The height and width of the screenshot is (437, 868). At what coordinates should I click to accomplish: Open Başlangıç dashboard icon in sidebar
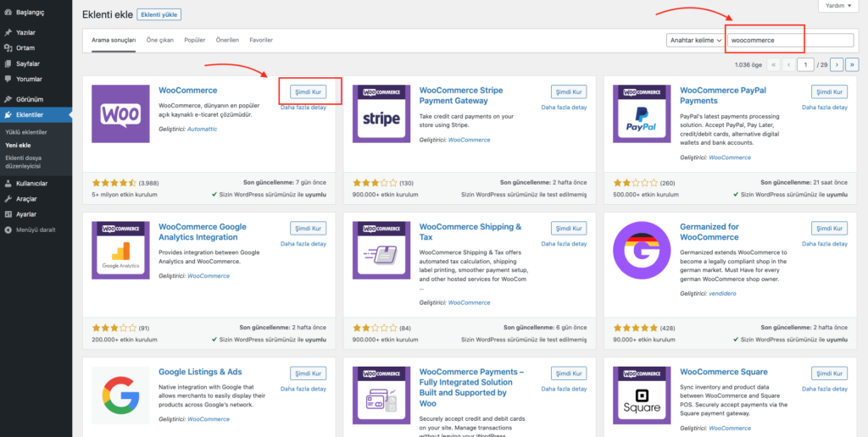pos(8,12)
